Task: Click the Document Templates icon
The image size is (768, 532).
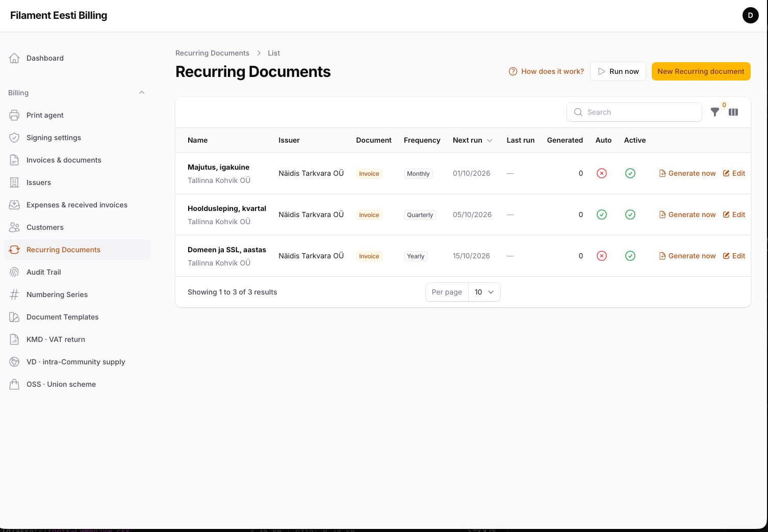Action: point(14,317)
